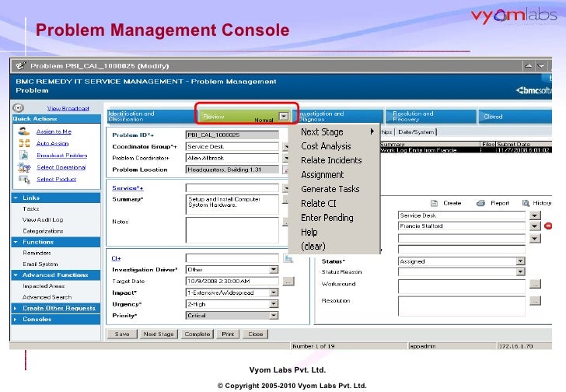Open Impact dropdown arrow
Image resolution: width=566 pixels, height=392 pixels.
[x=274, y=292]
